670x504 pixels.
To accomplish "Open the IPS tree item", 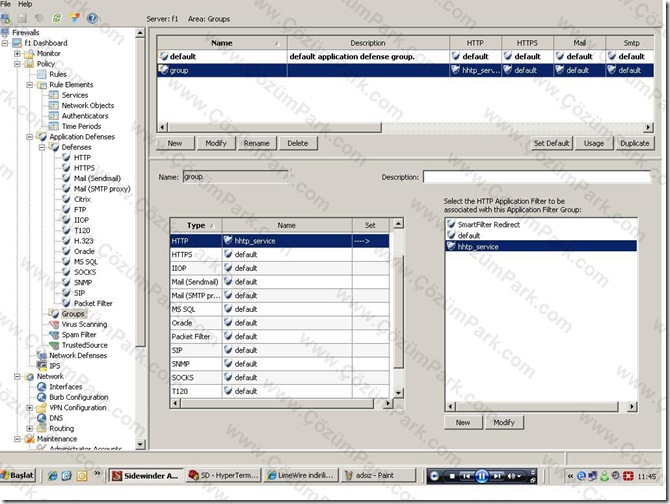I will click(55, 366).
